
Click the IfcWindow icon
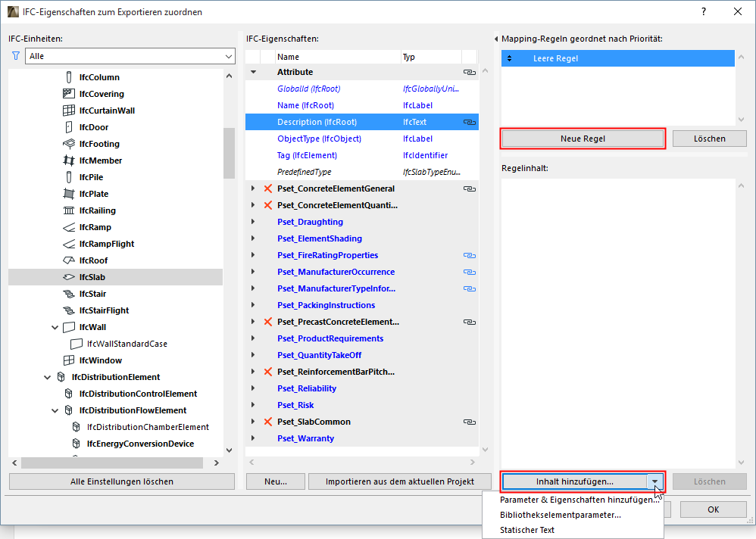pyautogui.click(x=69, y=360)
